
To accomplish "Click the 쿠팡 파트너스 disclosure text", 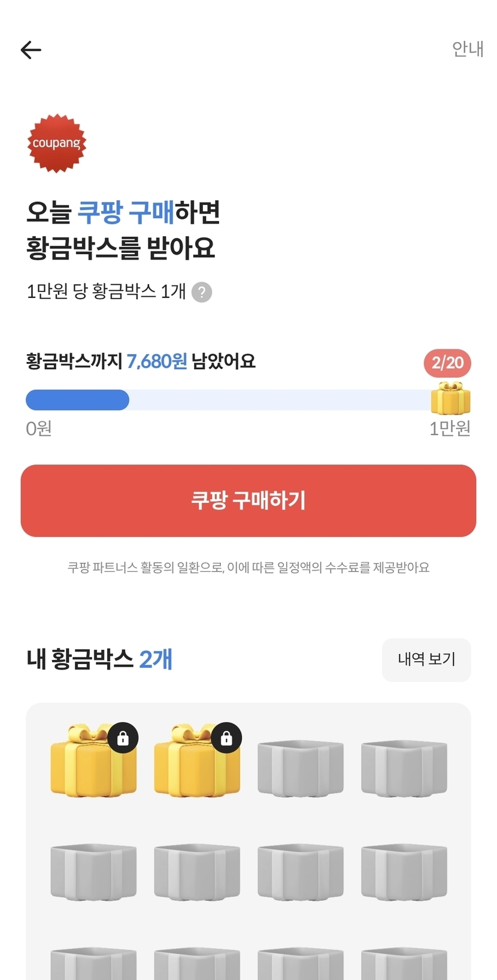I will tap(249, 568).
